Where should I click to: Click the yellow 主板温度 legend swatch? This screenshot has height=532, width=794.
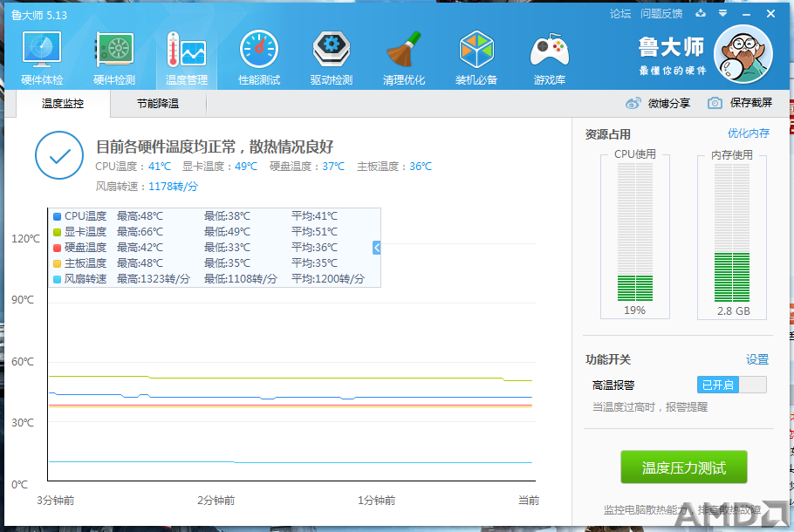click(x=58, y=263)
